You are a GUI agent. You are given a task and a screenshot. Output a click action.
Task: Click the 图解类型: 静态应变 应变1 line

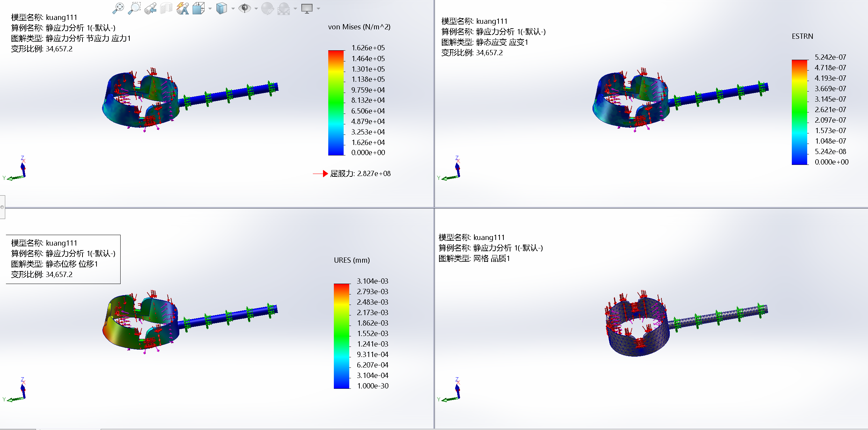coord(485,42)
